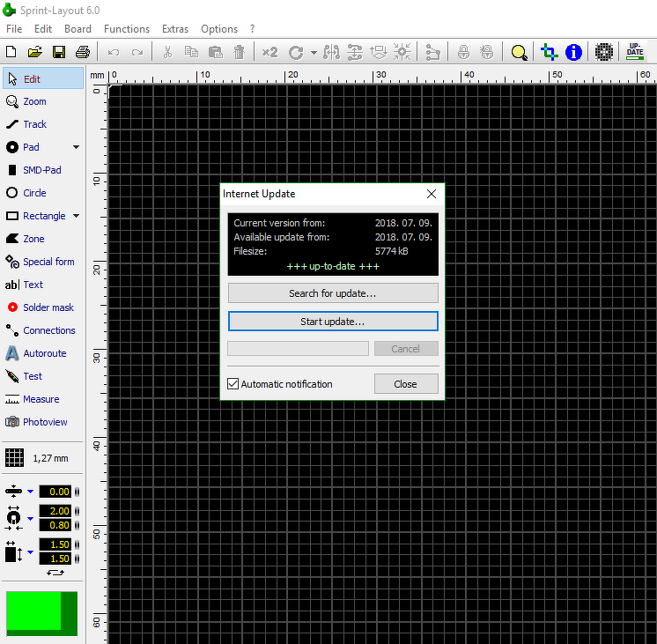Open the ? help menu
Screen dimensions: 657x644
tap(252, 29)
